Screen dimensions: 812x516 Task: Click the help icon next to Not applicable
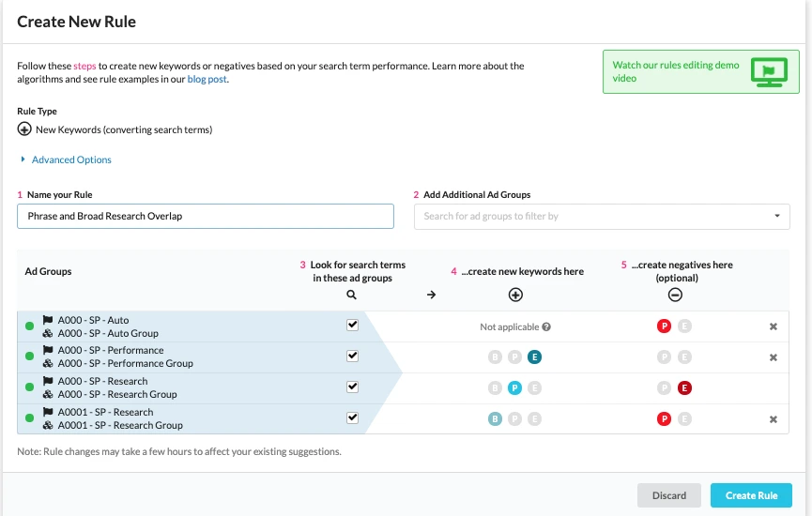546,327
